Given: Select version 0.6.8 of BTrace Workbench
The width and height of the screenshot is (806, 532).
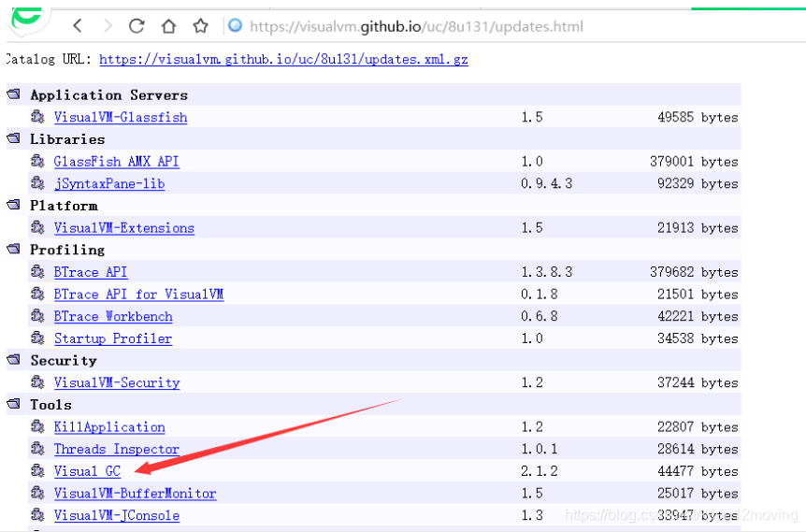Looking at the screenshot, I should (540, 316).
